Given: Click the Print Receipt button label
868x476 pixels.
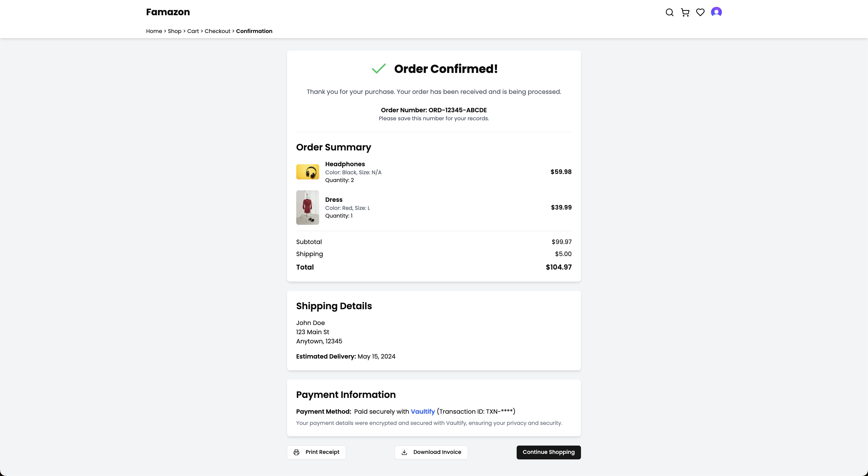Looking at the screenshot, I should (x=322, y=452).
